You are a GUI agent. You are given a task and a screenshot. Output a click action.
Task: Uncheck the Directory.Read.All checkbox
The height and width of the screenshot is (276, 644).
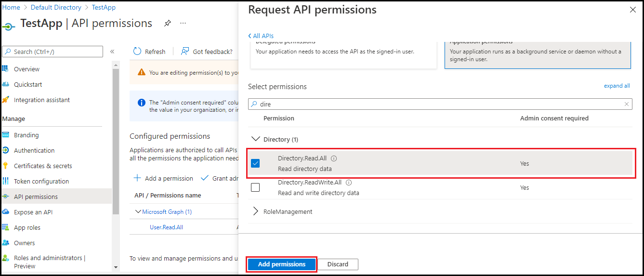click(x=255, y=163)
